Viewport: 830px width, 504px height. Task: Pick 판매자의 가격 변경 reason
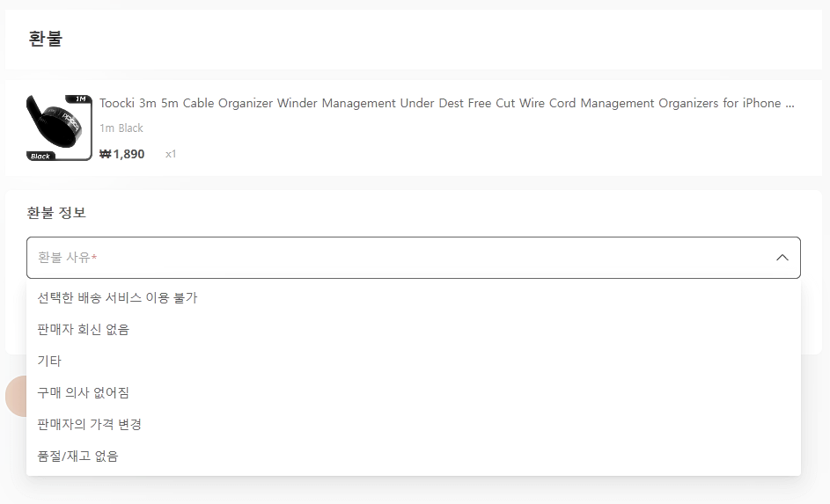point(414,425)
